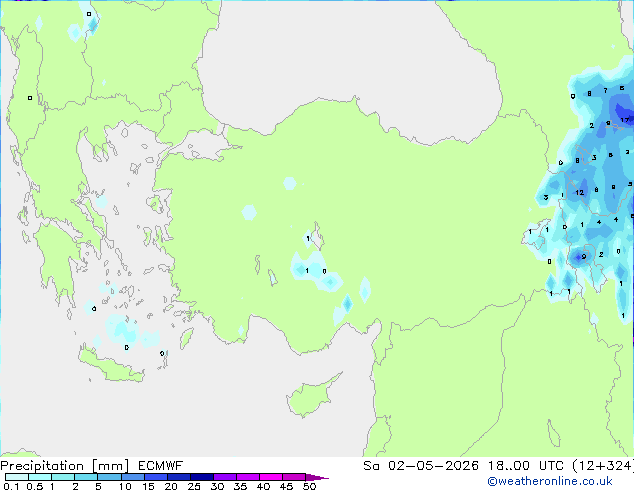The height and width of the screenshot is (490, 634).
Task: Click the 25–30 mm navy legend swatch
Action: pos(201,477)
